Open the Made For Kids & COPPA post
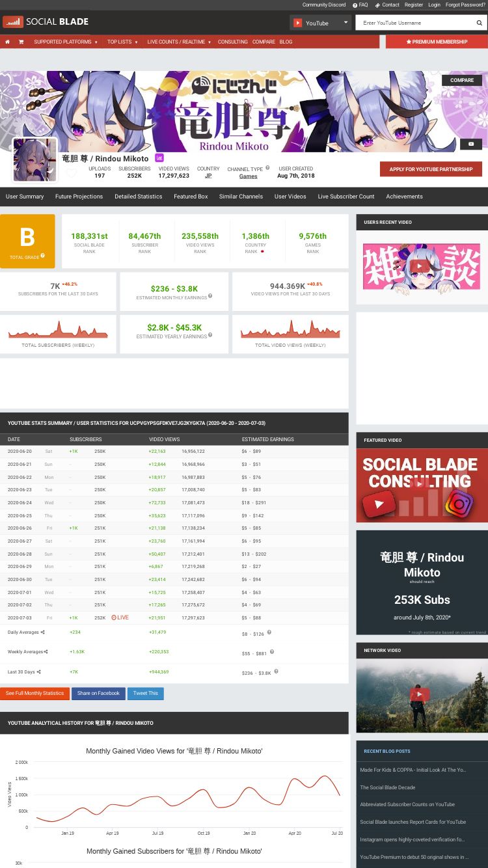 tap(413, 770)
